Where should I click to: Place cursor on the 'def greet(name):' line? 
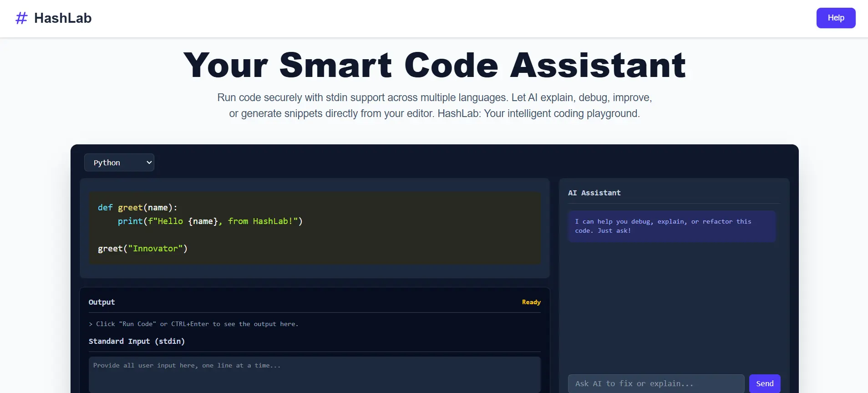pyautogui.click(x=137, y=208)
